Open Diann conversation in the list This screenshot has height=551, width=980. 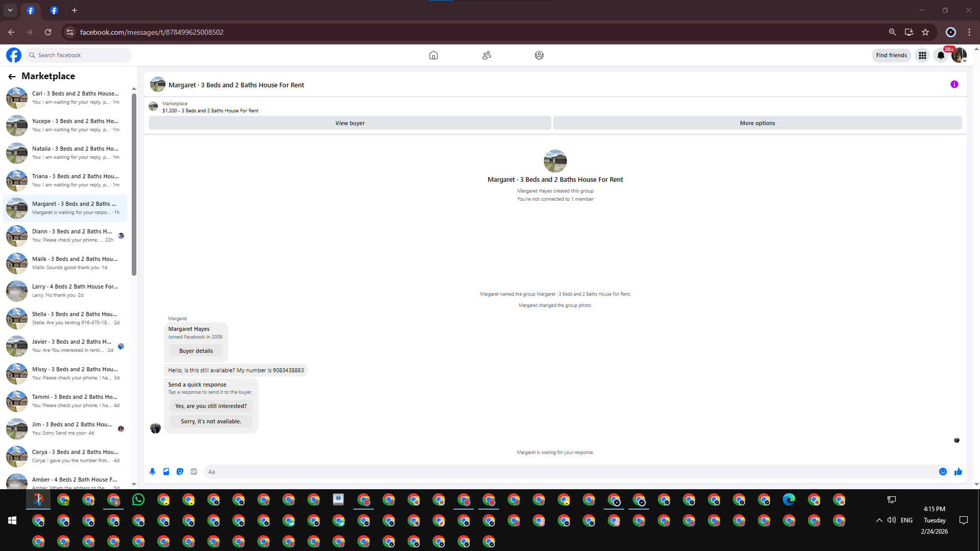[x=65, y=235]
